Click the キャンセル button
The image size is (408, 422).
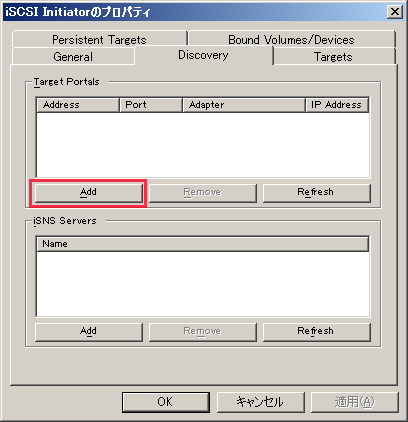pyautogui.click(x=261, y=402)
